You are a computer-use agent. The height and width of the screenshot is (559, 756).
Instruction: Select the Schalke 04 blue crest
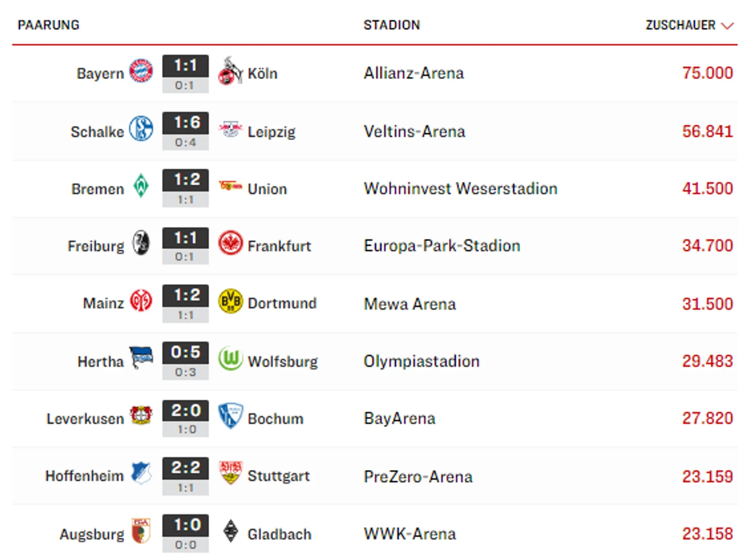pyautogui.click(x=141, y=128)
